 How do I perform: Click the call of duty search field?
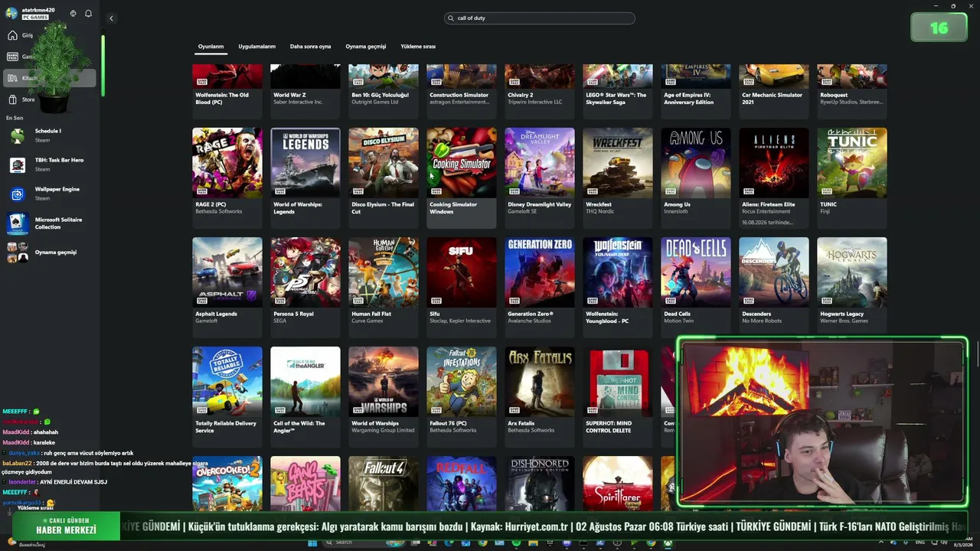coord(540,18)
